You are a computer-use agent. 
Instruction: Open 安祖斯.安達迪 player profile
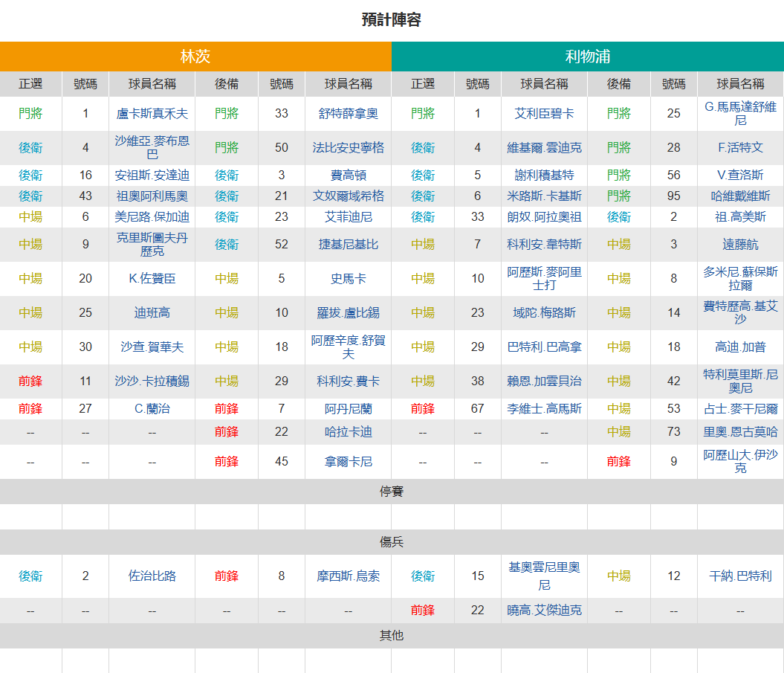click(152, 176)
